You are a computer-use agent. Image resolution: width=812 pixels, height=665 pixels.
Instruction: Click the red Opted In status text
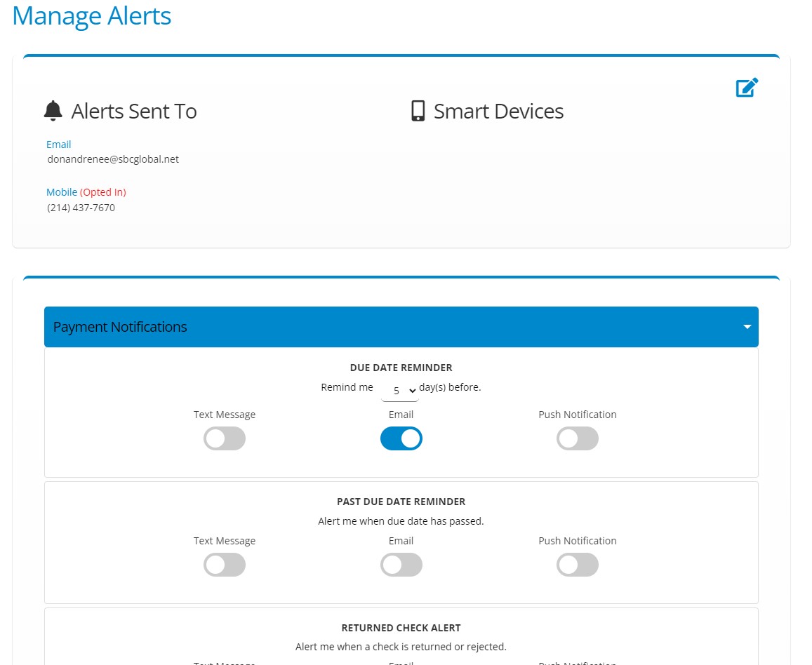pyautogui.click(x=103, y=192)
